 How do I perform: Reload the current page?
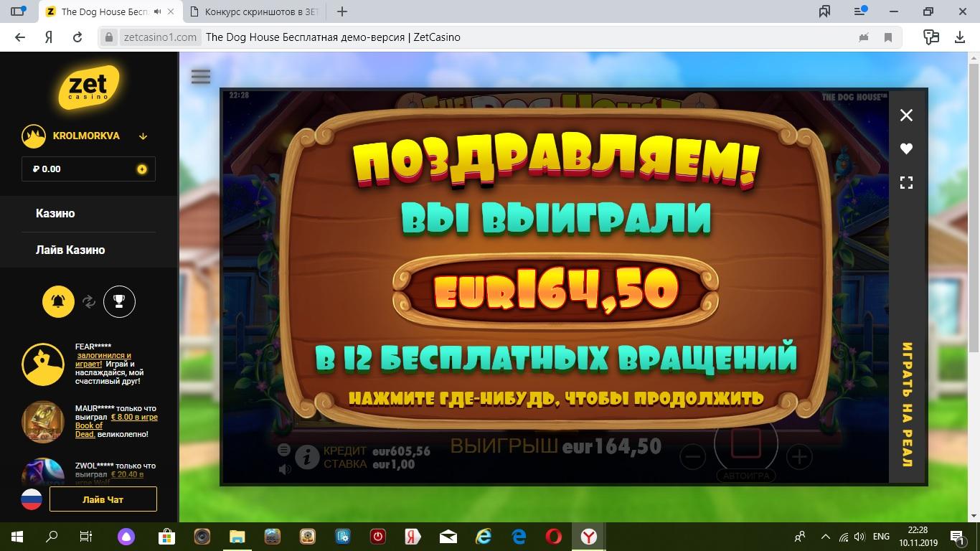coord(77,37)
